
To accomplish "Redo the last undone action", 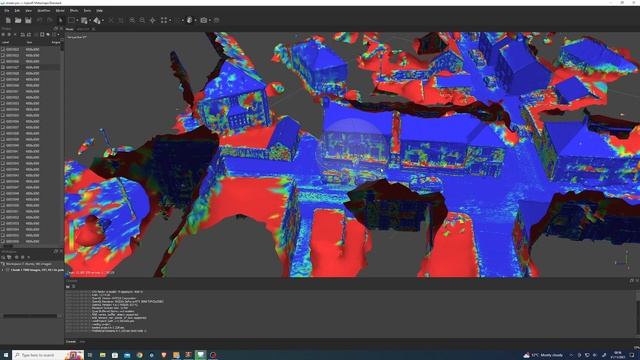I will pyautogui.click(x=49, y=20).
